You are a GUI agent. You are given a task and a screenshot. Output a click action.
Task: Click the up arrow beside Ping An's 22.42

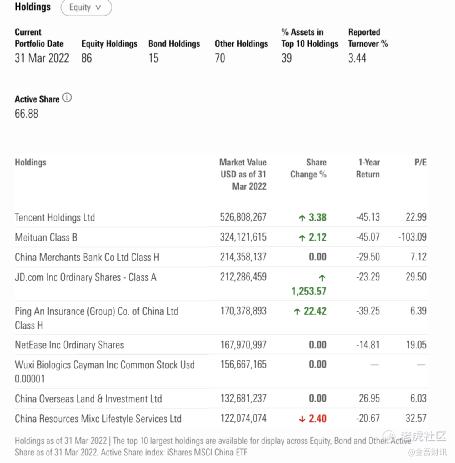click(297, 312)
